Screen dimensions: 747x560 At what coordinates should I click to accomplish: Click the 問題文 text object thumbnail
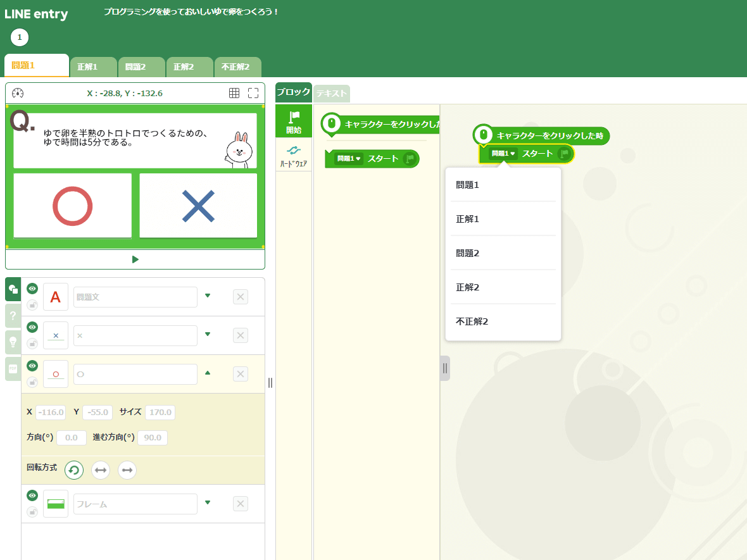pyautogui.click(x=56, y=297)
